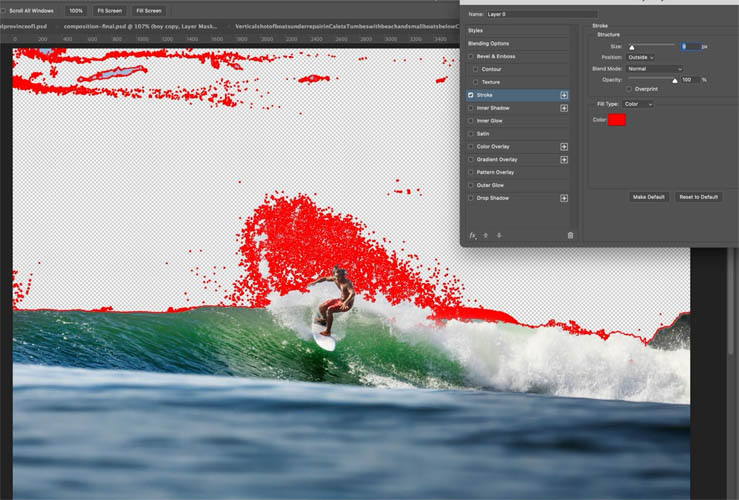This screenshot has height=500, width=739.
Task: Move effect down with arrow icon
Action: (x=499, y=235)
